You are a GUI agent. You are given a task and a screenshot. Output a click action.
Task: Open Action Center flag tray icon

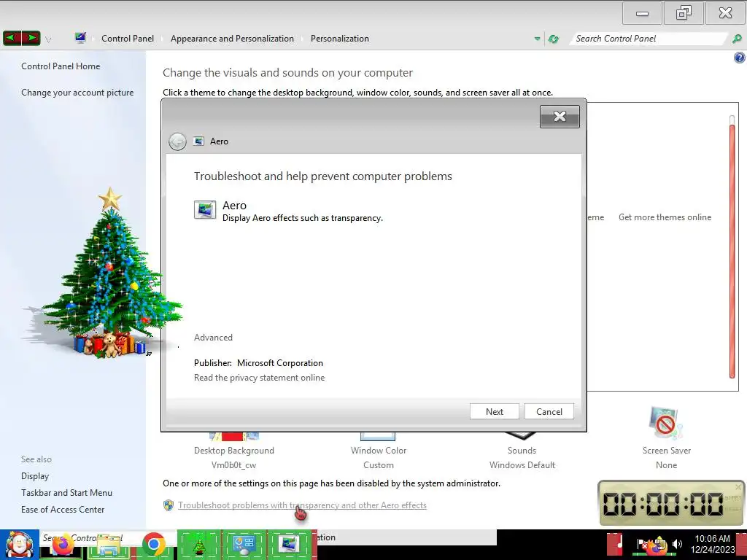coord(641,544)
